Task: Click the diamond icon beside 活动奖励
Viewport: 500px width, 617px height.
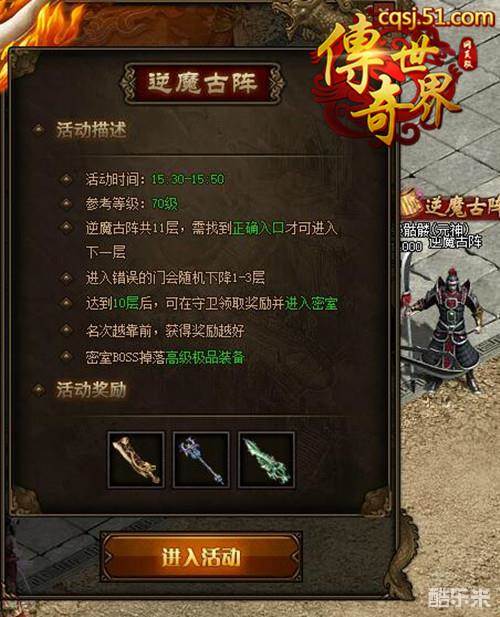Action: 39,390
